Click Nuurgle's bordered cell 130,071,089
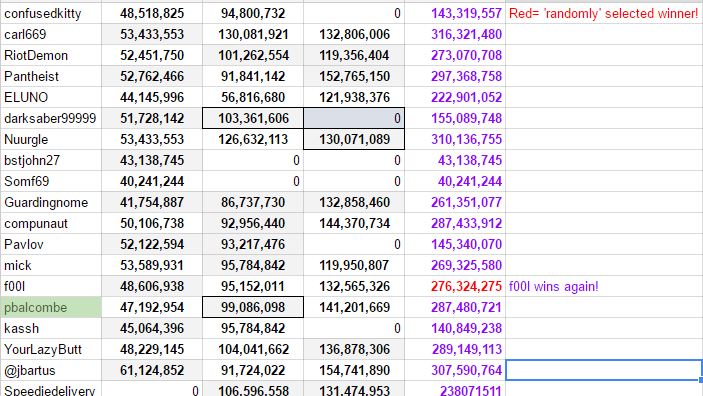703x396 pixels. 354,139
